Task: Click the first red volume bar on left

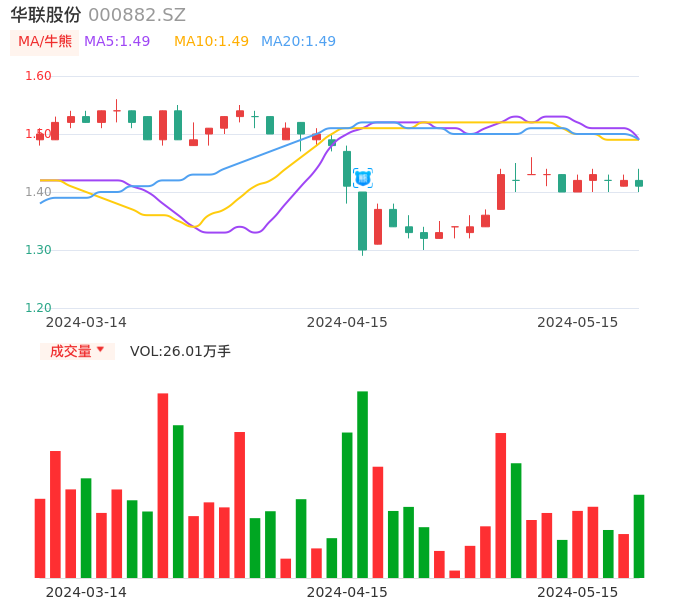Action: pyautogui.click(x=40, y=538)
